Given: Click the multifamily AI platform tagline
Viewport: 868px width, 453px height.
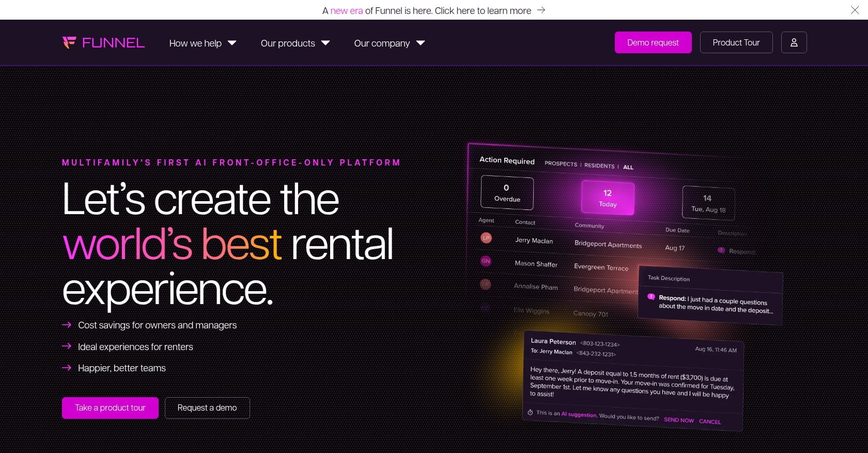Looking at the screenshot, I should pyautogui.click(x=231, y=162).
